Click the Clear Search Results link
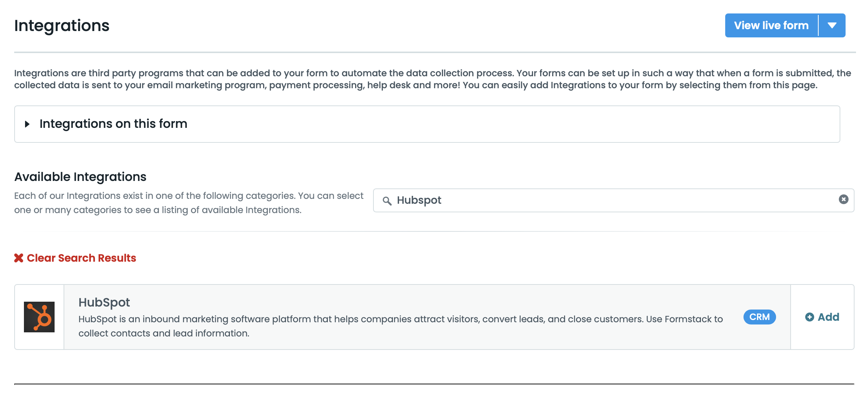The height and width of the screenshot is (400, 868). [81, 258]
